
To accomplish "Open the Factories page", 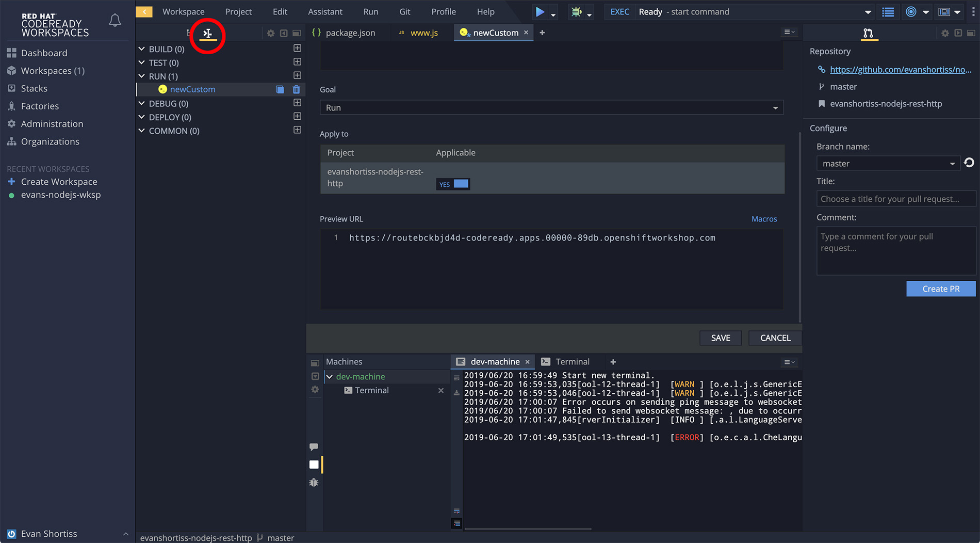I will point(40,106).
